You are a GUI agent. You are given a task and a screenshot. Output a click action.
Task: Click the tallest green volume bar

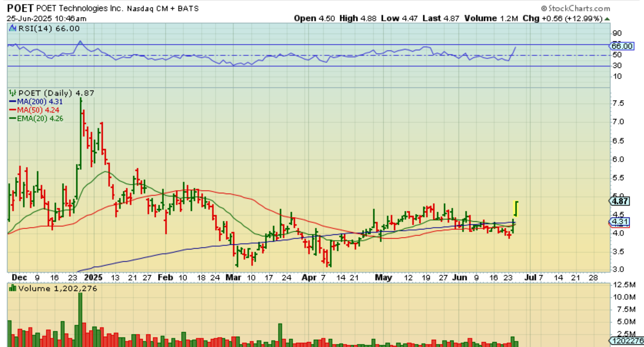[x=80, y=319]
